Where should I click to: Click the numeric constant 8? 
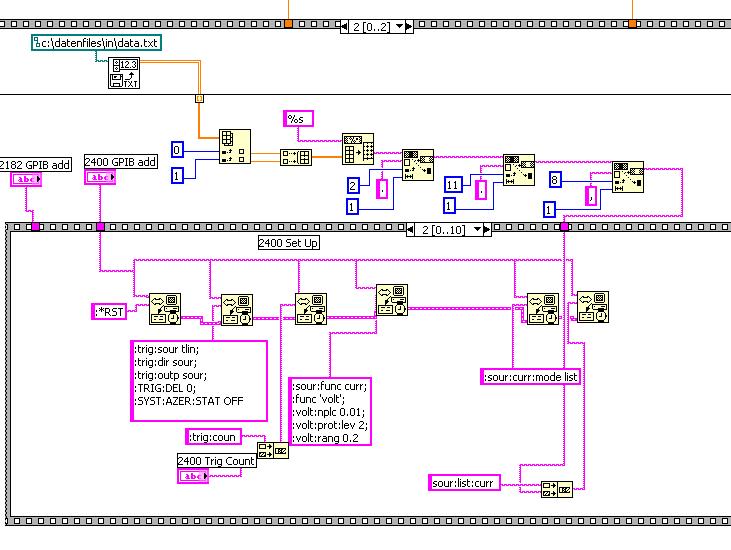click(x=554, y=179)
